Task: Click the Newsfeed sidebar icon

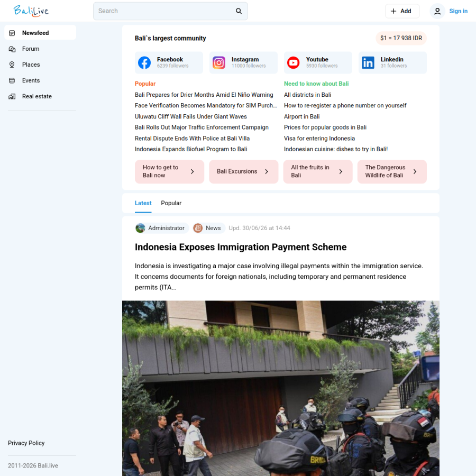Action: pyautogui.click(x=12, y=33)
